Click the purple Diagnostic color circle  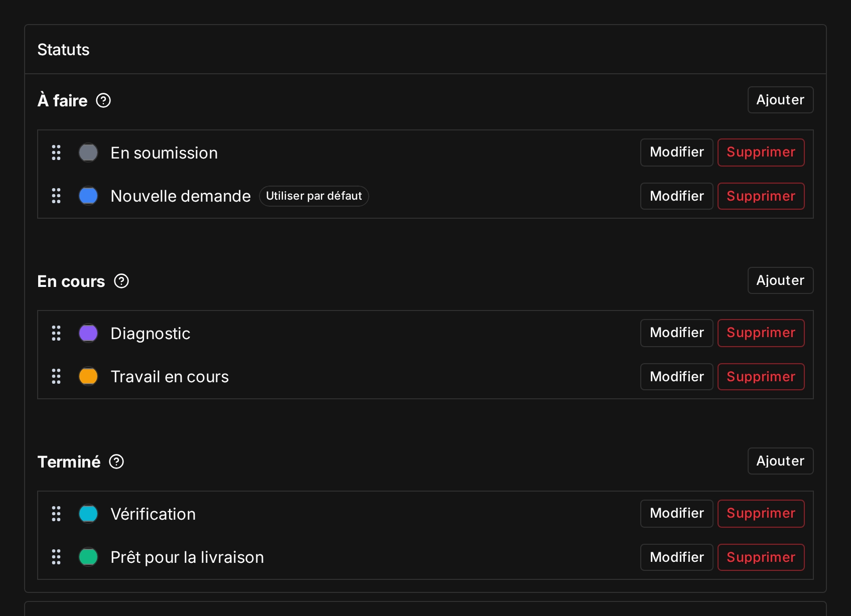[88, 333]
